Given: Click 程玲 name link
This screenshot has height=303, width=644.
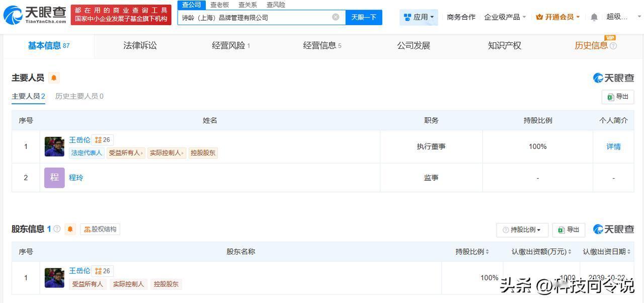Looking at the screenshot, I should (76, 178).
